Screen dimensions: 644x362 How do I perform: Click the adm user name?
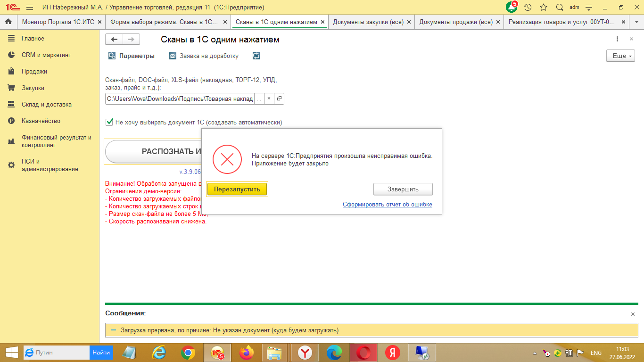pos(574,8)
